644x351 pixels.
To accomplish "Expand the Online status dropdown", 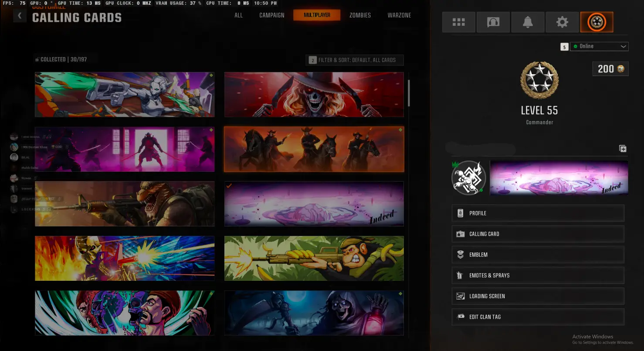I will pyautogui.click(x=599, y=46).
